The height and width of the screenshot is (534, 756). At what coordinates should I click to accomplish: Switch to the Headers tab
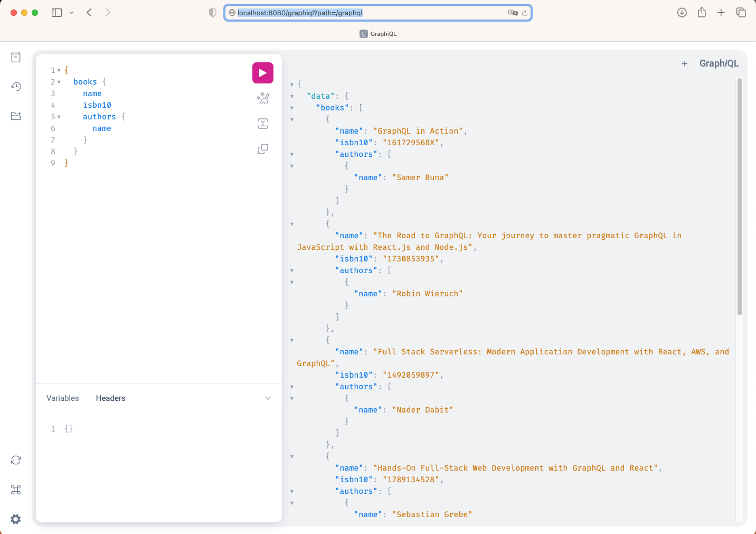point(110,398)
